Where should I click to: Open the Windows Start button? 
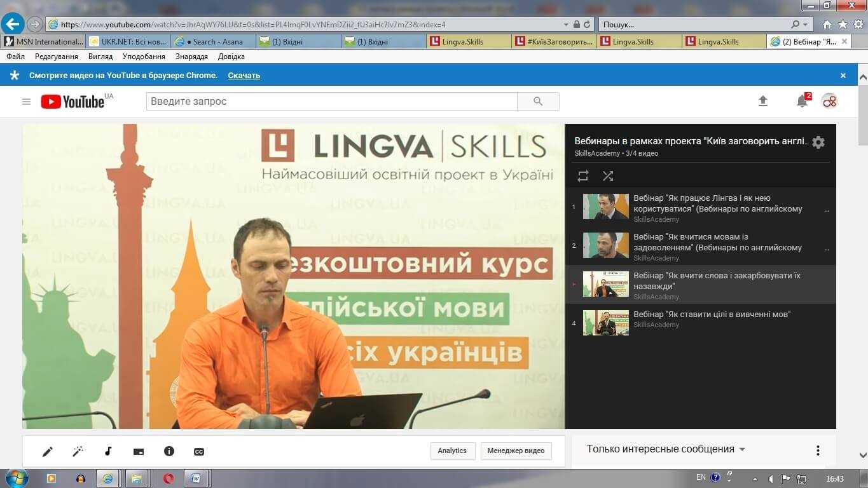16,478
